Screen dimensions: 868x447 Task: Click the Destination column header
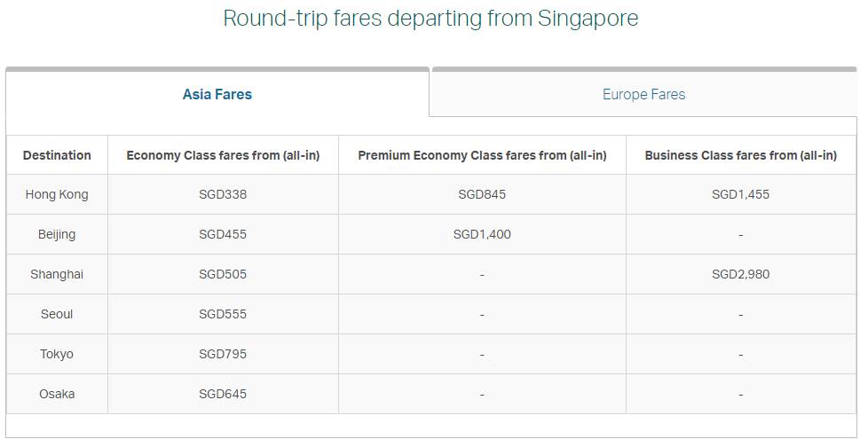point(57,155)
